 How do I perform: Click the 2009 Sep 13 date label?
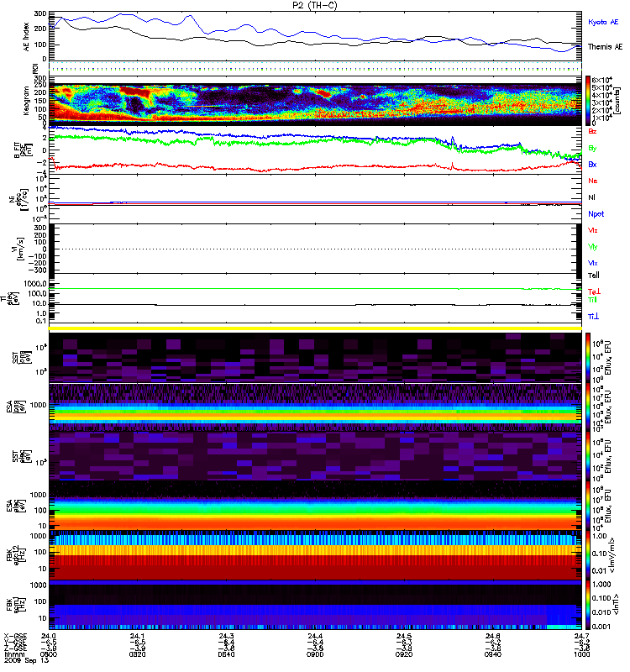point(27,660)
